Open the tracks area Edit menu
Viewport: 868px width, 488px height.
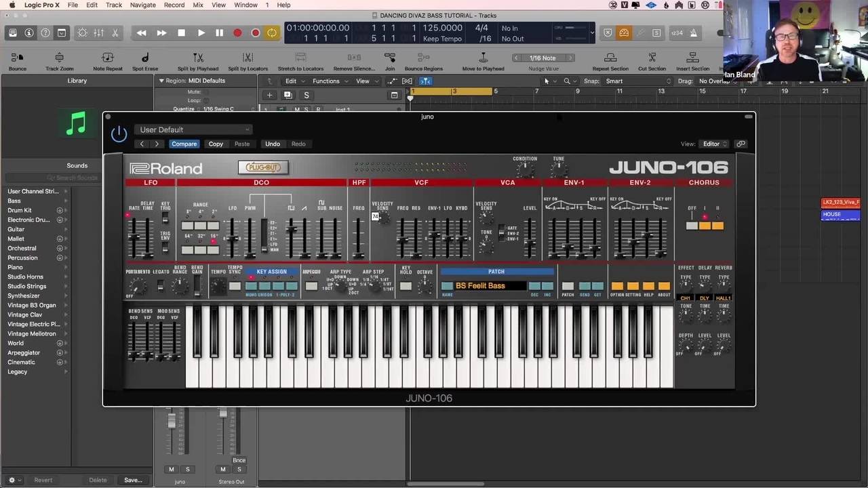[x=294, y=81]
